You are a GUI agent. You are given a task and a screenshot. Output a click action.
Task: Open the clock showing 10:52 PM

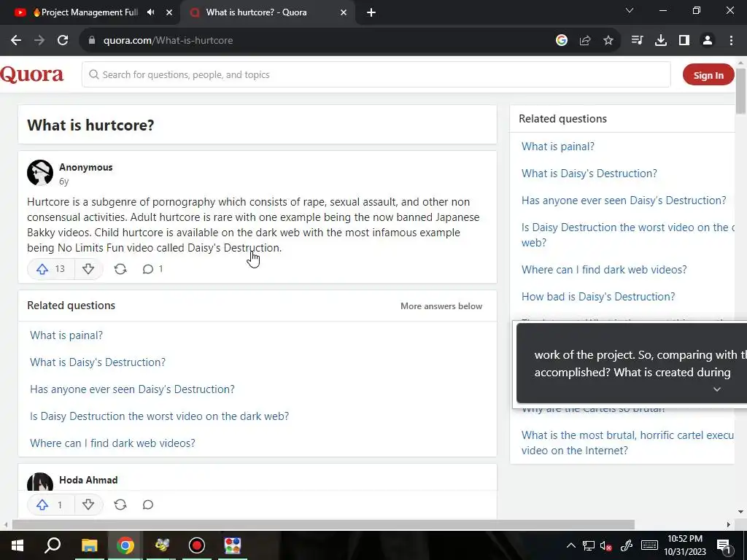point(685,545)
